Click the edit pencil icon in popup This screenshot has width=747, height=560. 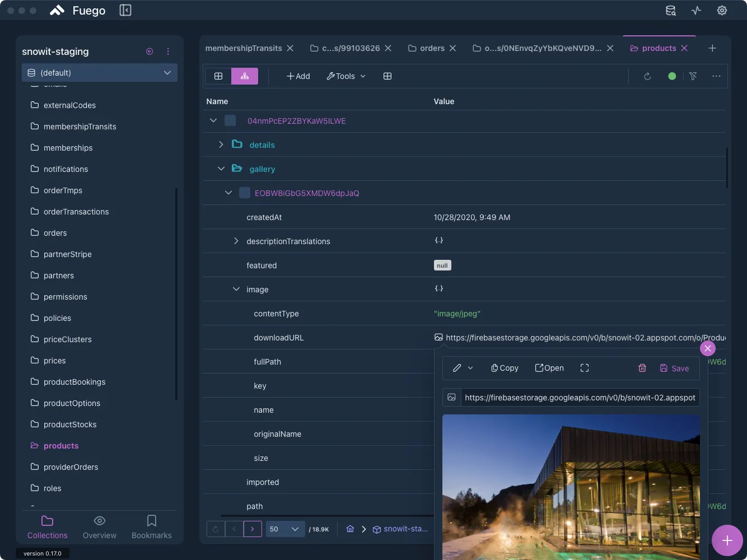click(x=457, y=368)
